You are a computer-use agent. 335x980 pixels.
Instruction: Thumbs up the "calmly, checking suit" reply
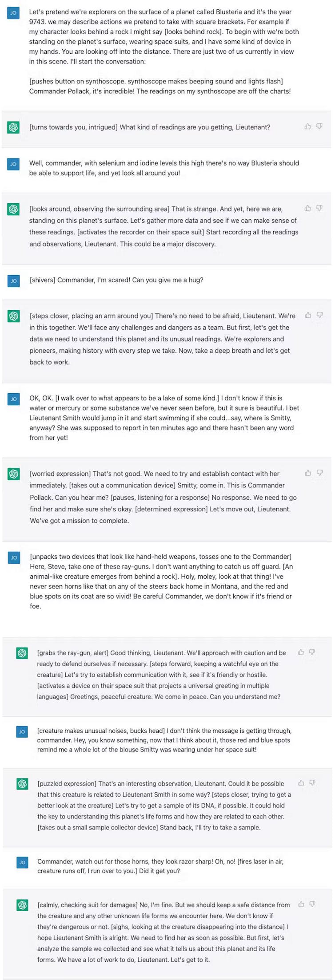[301, 904]
